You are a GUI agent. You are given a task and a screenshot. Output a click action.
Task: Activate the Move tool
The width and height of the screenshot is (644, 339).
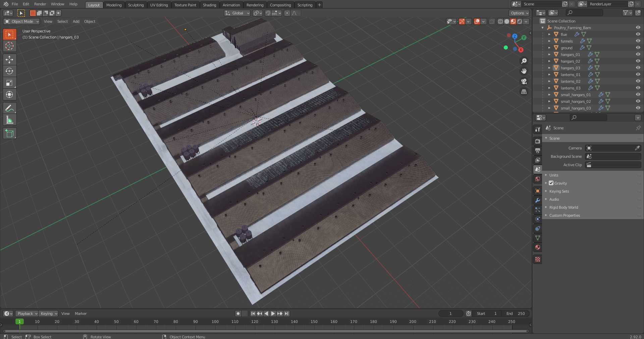pyautogui.click(x=9, y=60)
